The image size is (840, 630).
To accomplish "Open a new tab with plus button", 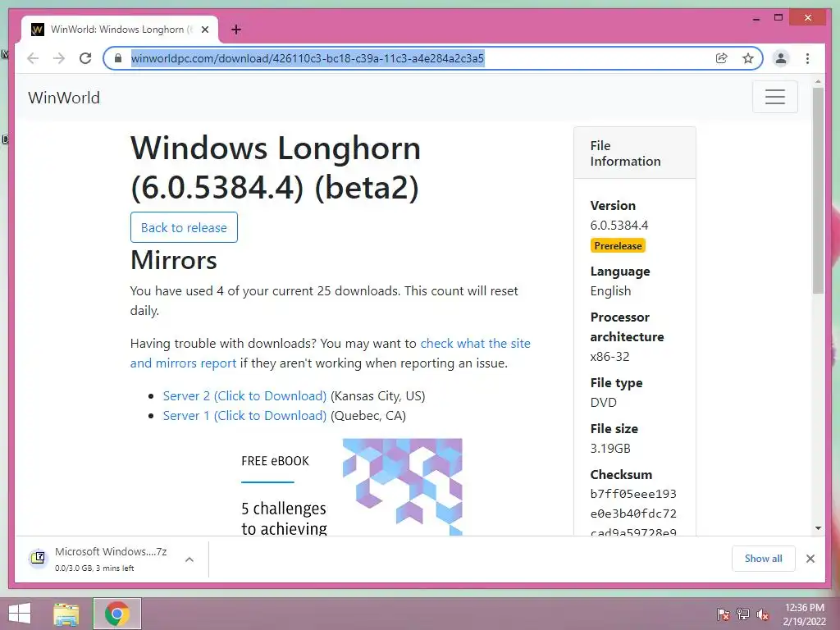I will click(x=236, y=30).
